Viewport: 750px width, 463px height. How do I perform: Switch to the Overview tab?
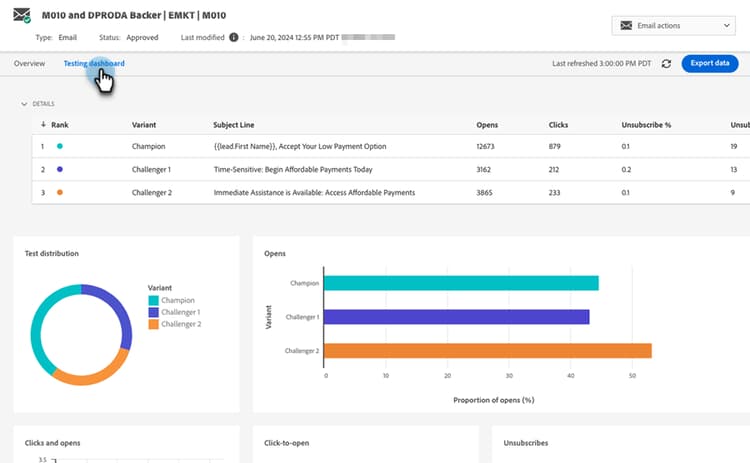click(29, 64)
